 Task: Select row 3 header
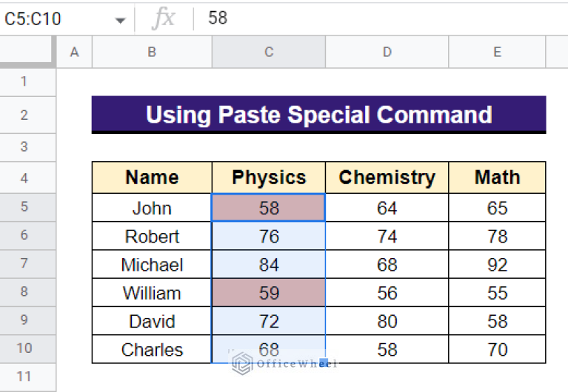tap(27, 147)
